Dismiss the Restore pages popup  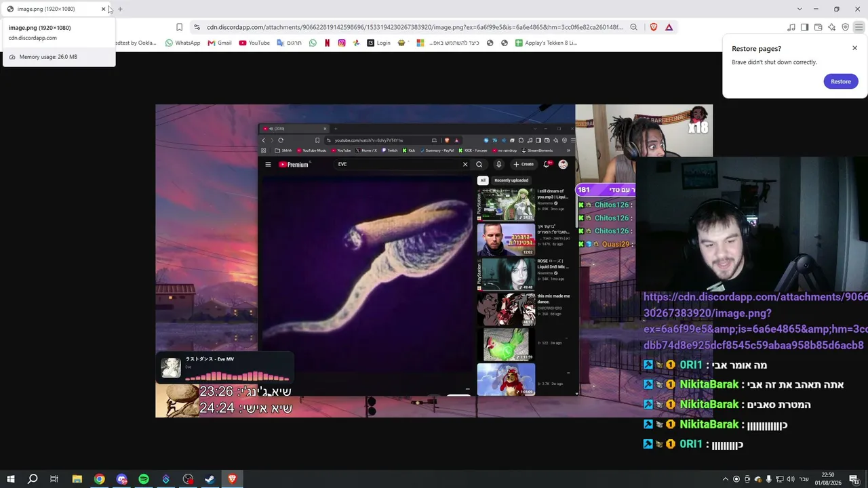(x=854, y=48)
